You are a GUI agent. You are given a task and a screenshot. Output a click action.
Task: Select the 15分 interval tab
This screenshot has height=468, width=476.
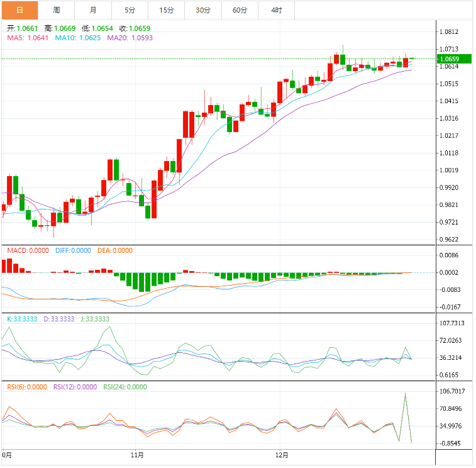pos(167,10)
